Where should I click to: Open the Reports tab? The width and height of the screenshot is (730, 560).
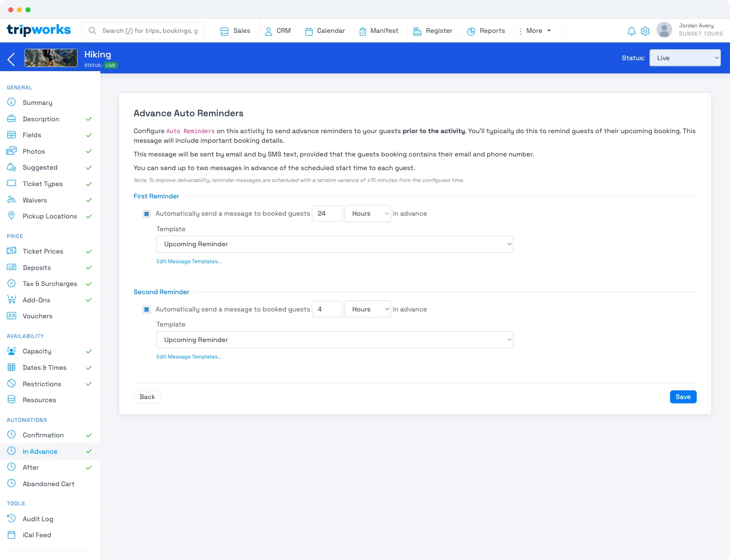point(486,31)
